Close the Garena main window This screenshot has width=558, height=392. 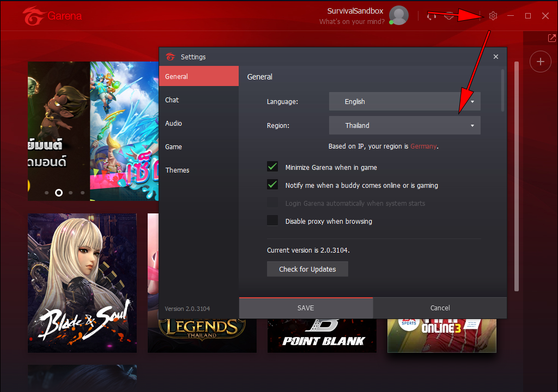(545, 16)
